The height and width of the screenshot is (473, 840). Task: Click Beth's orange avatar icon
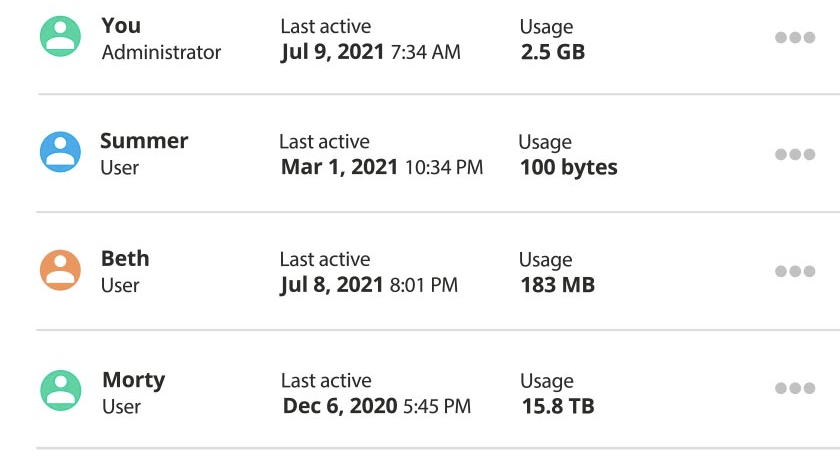60,270
